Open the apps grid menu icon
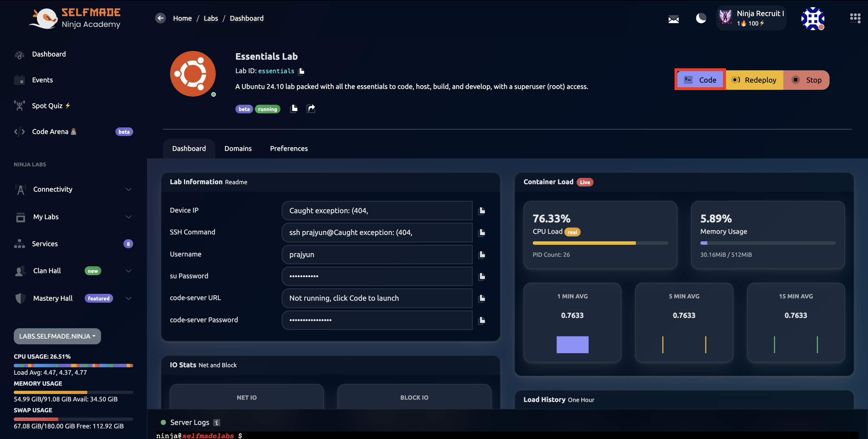Viewport: 868px width, 439px height. click(855, 18)
